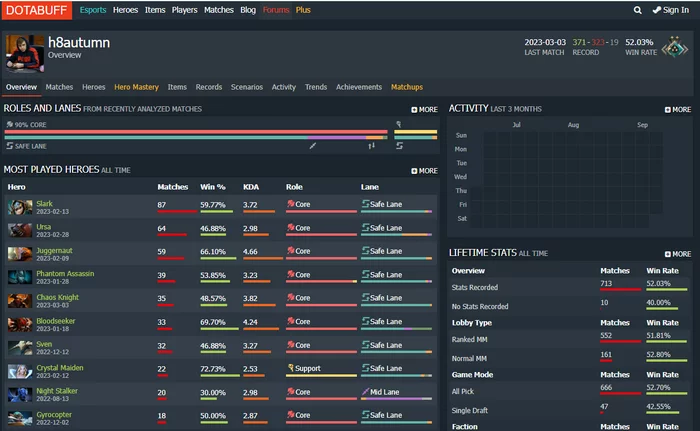Screen dimensions: 700x431
Task: Go to Players in top navigation
Action: pos(184,10)
